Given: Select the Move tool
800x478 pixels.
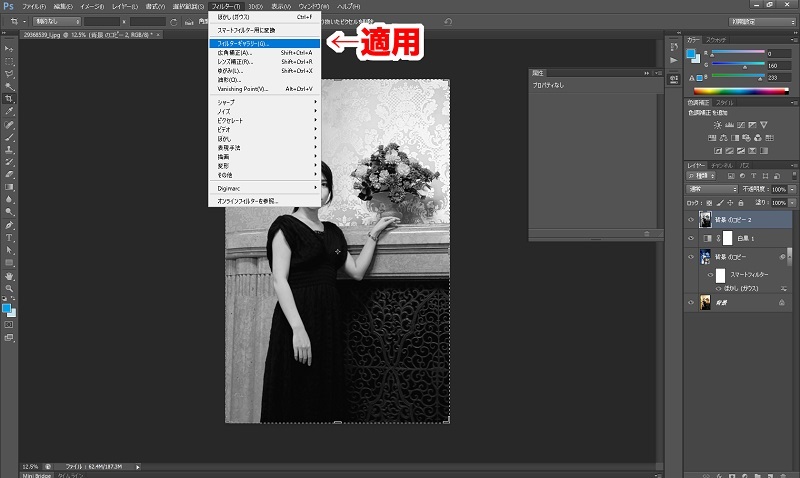Looking at the screenshot, I should [9, 48].
